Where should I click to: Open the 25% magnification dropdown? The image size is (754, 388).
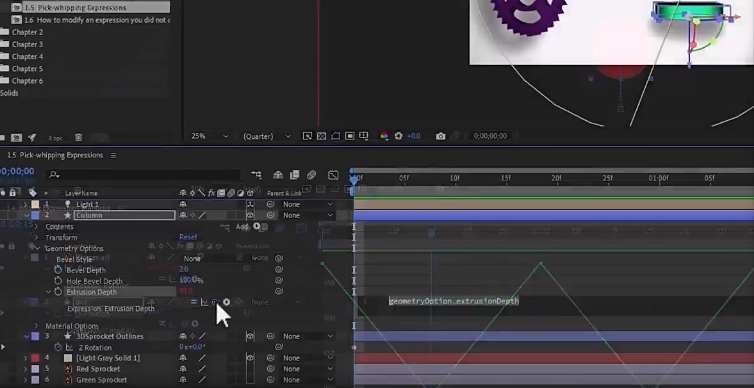pyautogui.click(x=210, y=136)
